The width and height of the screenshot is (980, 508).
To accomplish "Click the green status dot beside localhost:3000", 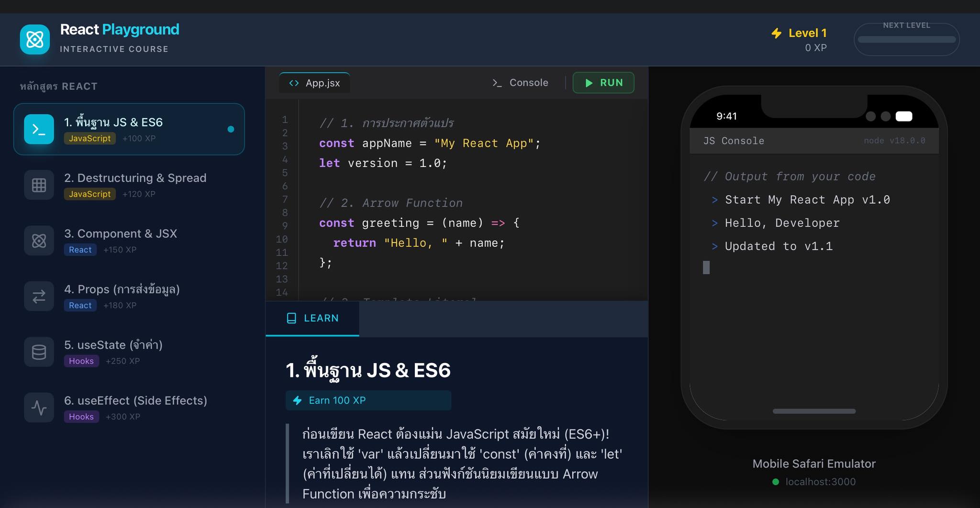I will click(776, 482).
